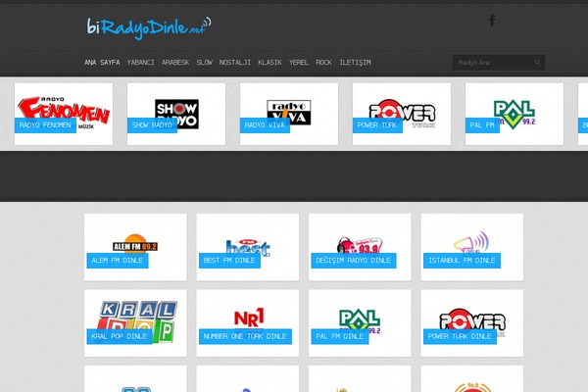The width and height of the screenshot is (588, 392).
Task: Open the Arabesk menu category
Action: pyautogui.click(x=175, y=63)
